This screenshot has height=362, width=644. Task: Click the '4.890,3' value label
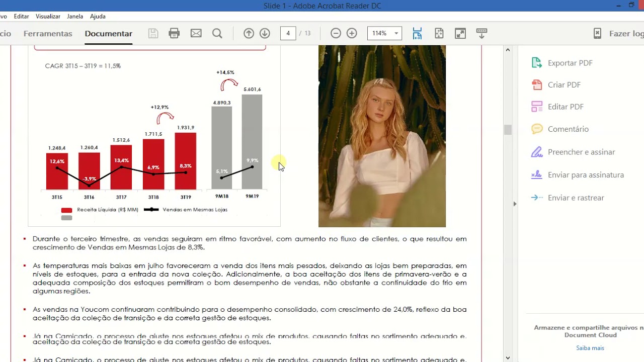coord(222,103)
